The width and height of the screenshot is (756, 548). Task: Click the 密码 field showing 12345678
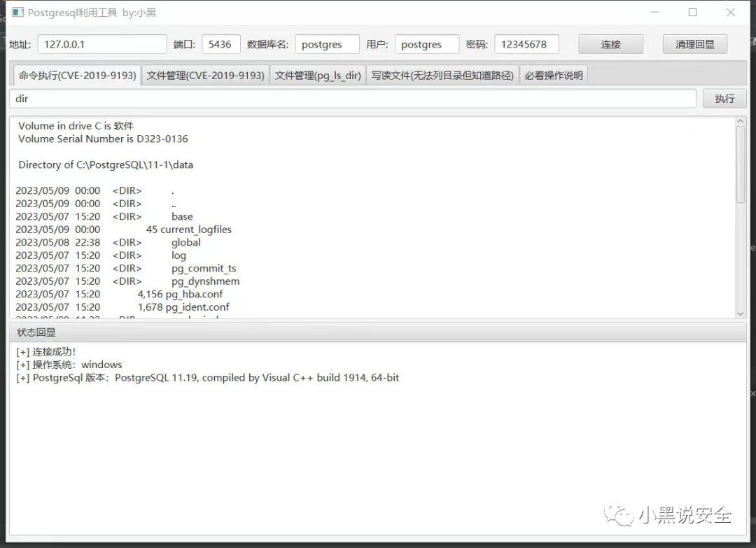[x=526, y=44]
